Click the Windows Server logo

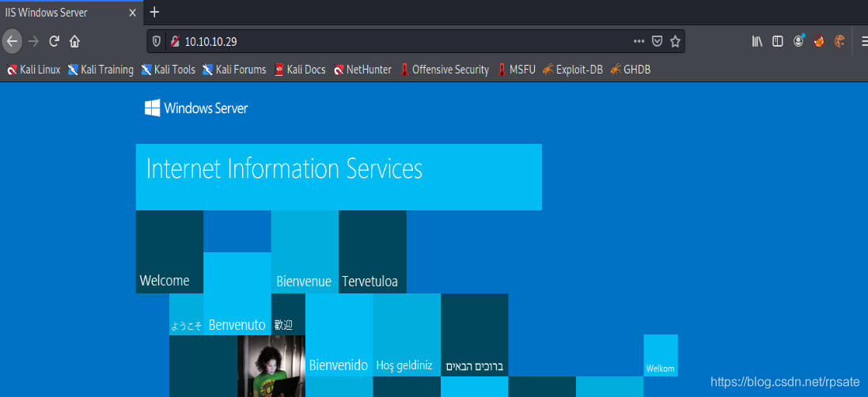[x=196, y=108]
